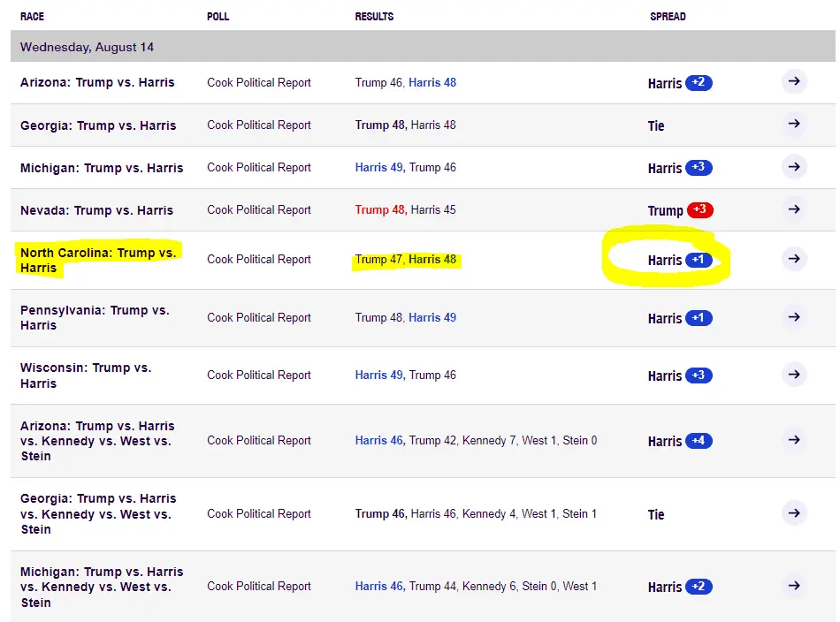This screenshot has width=840, height=622.
Task: Select the Harris +1 badge in Pennsylvania row
Action: pyautogui.click(x=699, y=318)
